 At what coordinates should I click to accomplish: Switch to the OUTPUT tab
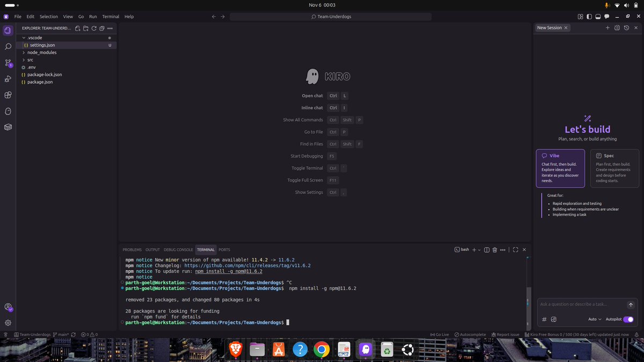(152, 249)
